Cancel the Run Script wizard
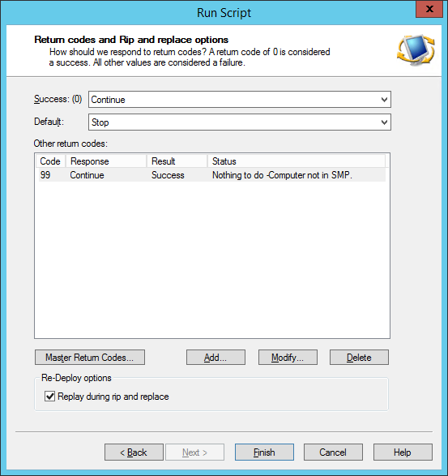The height and width of the screenshot is (476, 448). (x=333, y=452)
